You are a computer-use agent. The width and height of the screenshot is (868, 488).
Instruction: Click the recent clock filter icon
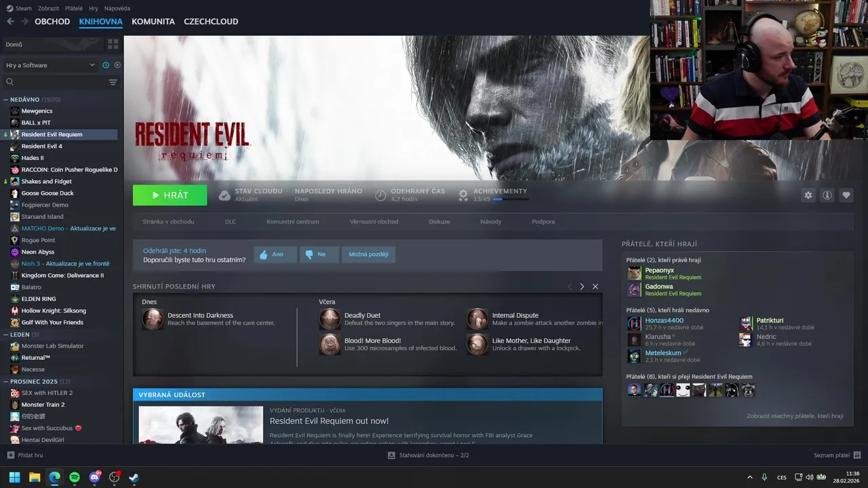click(106, 65)
